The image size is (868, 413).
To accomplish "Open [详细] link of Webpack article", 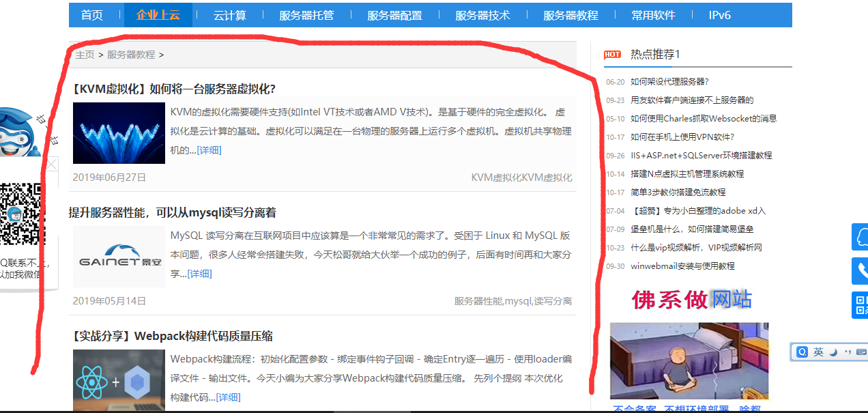I will tap(228, 397).
